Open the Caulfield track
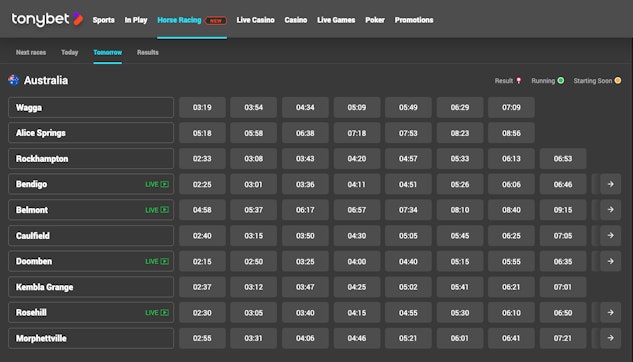The width and height of the screenshot is (633, 362). 91,236
